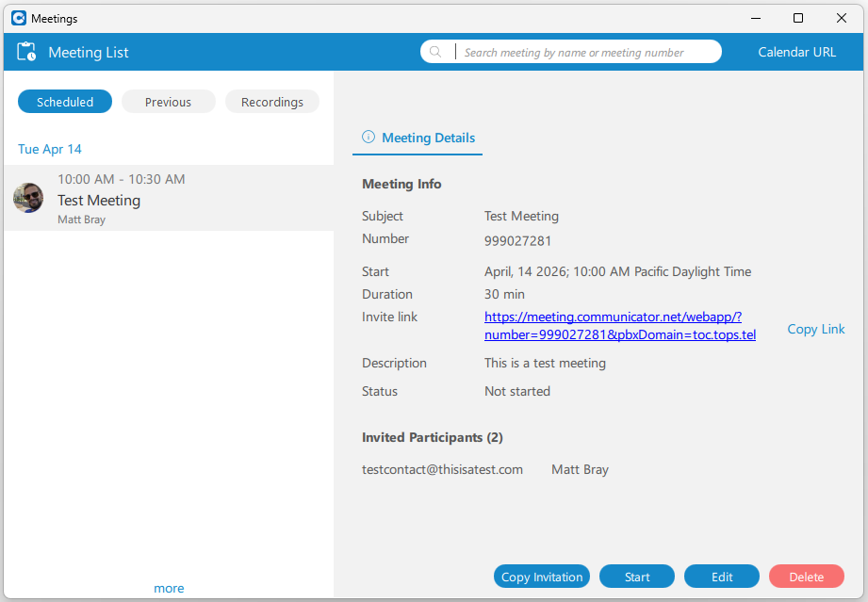Viewport: 868px width, 602px height.
Task: Open Calendar URL in the header
Action: coord(796,52)
